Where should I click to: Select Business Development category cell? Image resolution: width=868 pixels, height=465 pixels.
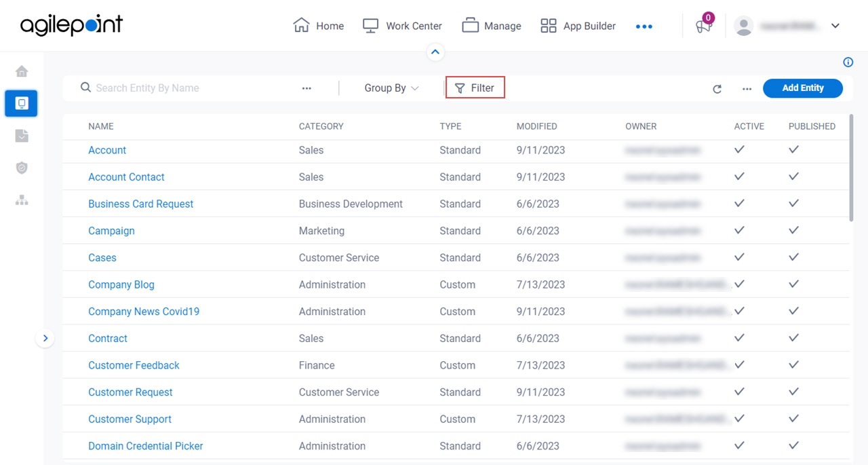point(351,204)
